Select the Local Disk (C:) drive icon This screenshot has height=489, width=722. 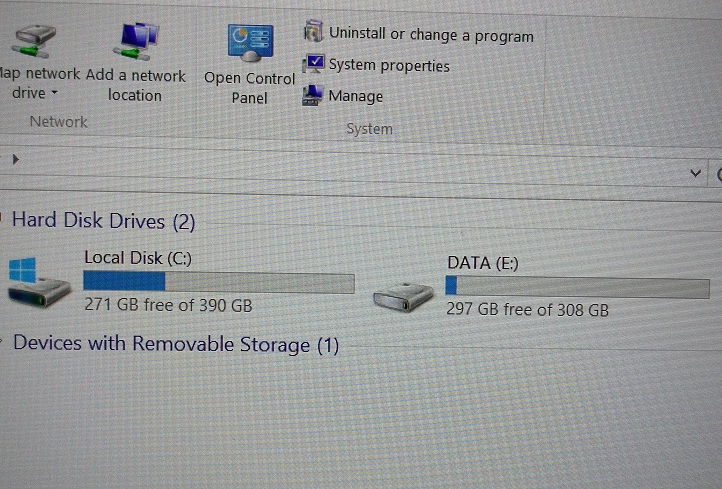tap(39, 282)
